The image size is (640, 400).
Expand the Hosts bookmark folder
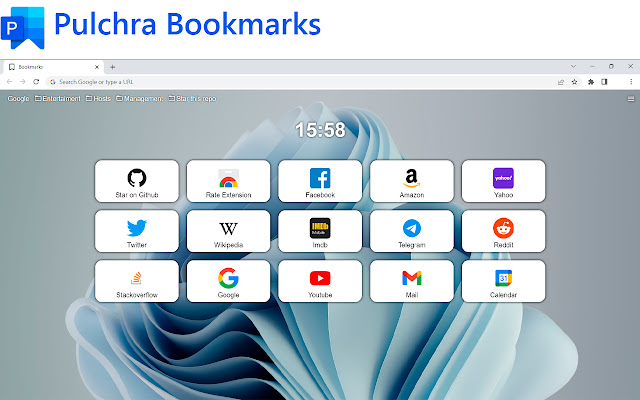click(98, 98)
